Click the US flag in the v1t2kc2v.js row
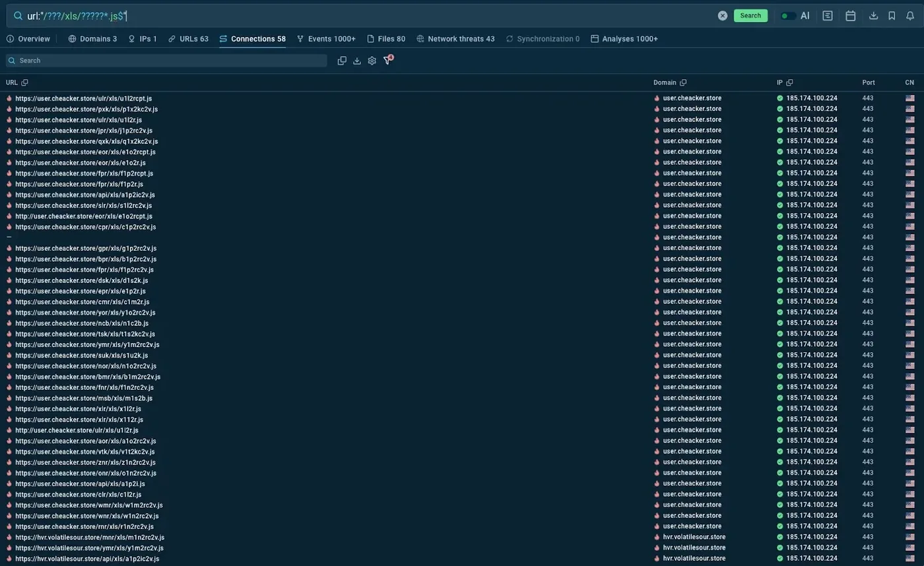Image resolution: width=924 pixels, height=566 pixels. pyautogui.click(x=910, y=451)
